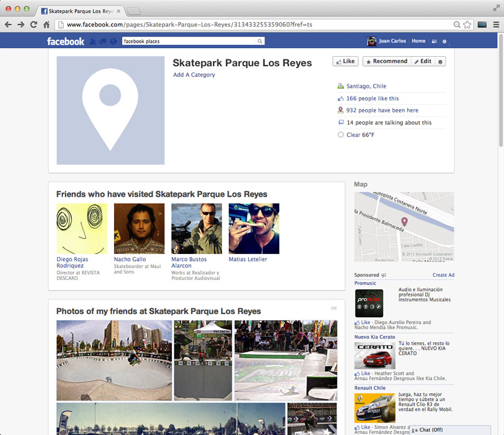Viewport: 504px width, 435px height.
Task: Click the Add A Category link
Action: click(x=194, y=74)
